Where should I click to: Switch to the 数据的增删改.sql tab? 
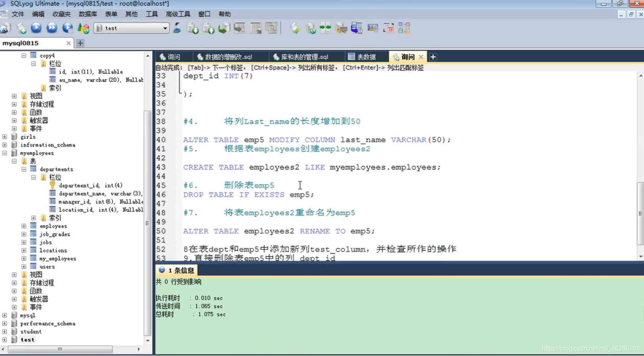[x=229, y=57]
